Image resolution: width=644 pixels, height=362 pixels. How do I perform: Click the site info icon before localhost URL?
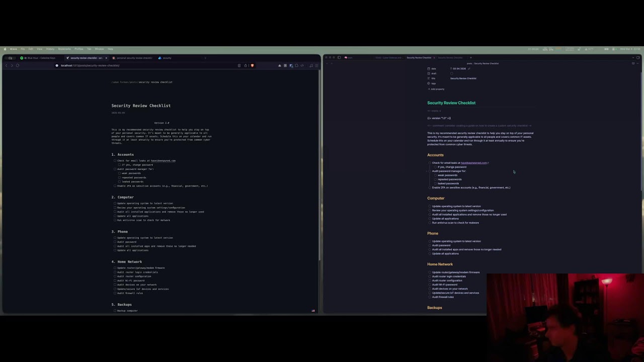57,65
